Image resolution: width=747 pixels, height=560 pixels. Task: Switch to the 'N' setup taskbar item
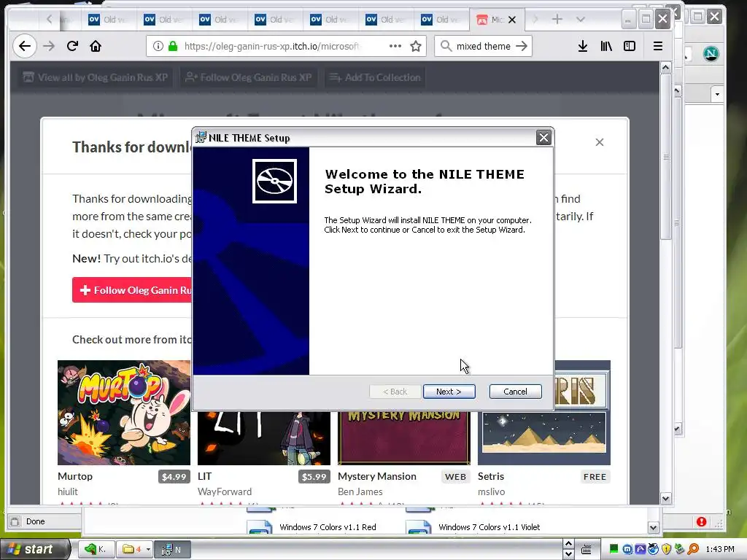click(172, 550)
